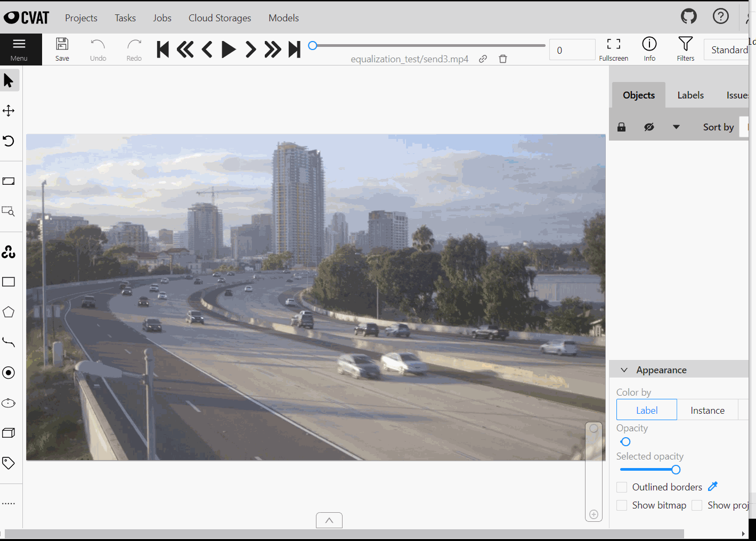This screenshot has width=756, height=541.
Task: Draw a new polygon
Action: click(x=9, y=312)
